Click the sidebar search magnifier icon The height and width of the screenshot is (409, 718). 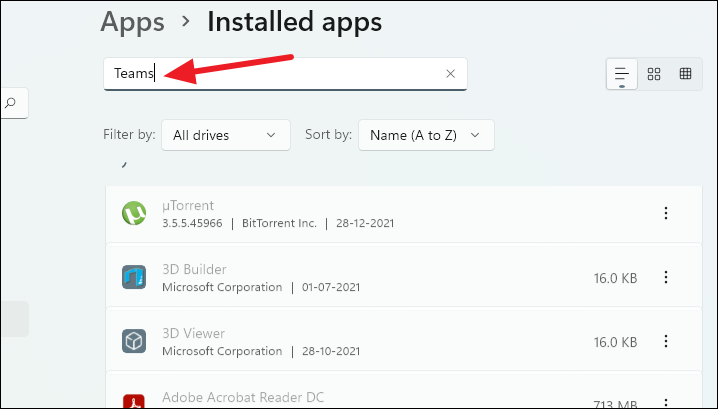[10, 103]
